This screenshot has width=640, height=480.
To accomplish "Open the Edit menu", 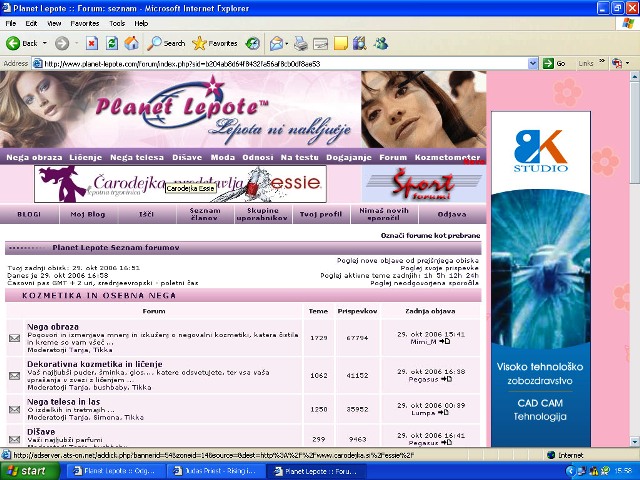I will tap(31, 23).
